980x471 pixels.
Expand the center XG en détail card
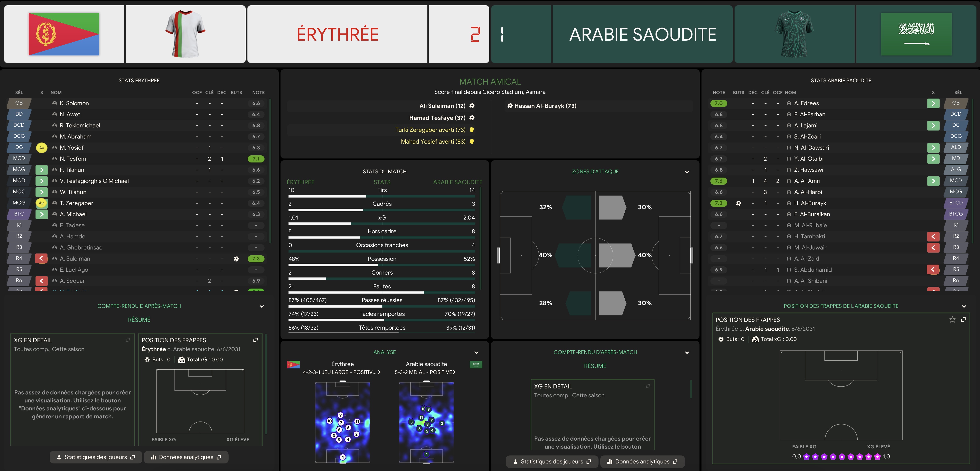(x=648, y=386)
